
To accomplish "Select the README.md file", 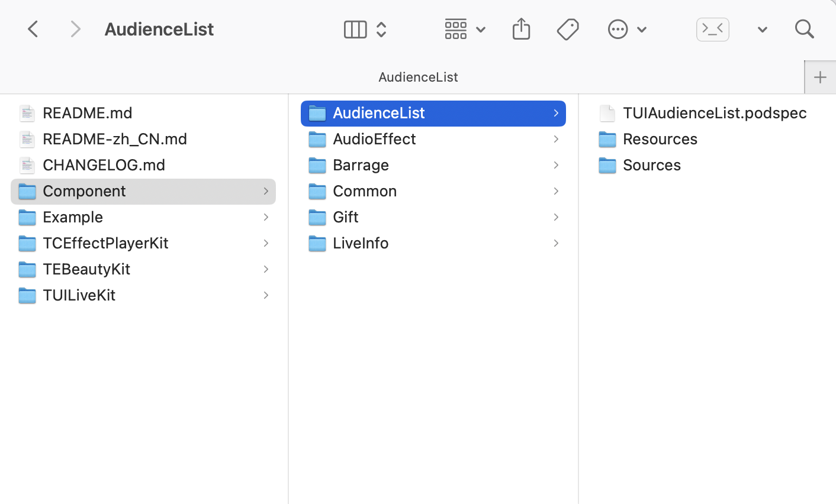I will click(87, 113).
